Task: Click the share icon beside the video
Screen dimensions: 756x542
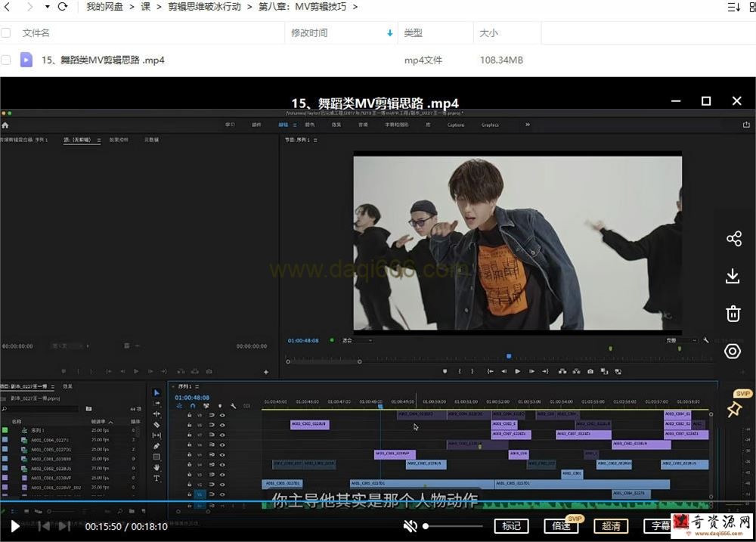Action: click(733, 239)
